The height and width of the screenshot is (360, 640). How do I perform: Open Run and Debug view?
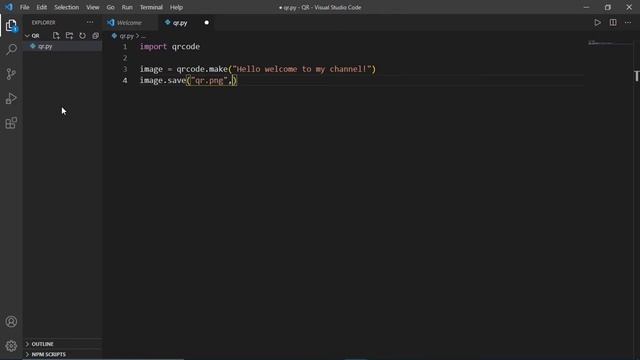click(x=11, y=98)
